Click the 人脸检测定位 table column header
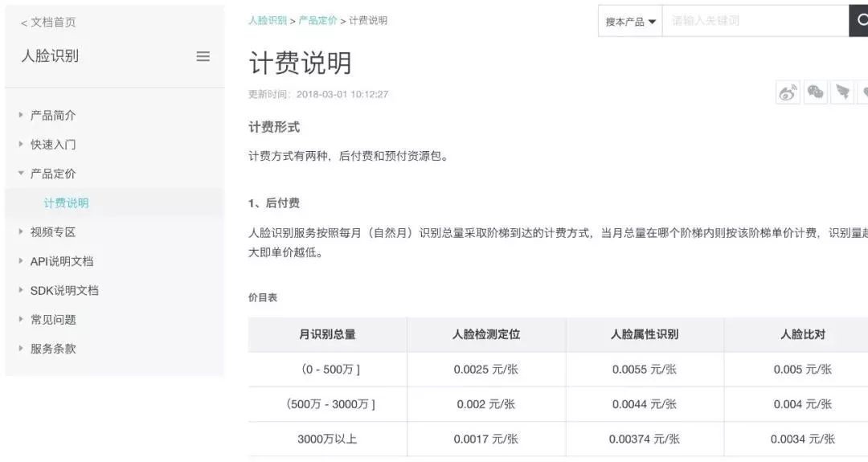The height and width of the screenshot is (462, 868). (486, 334)
